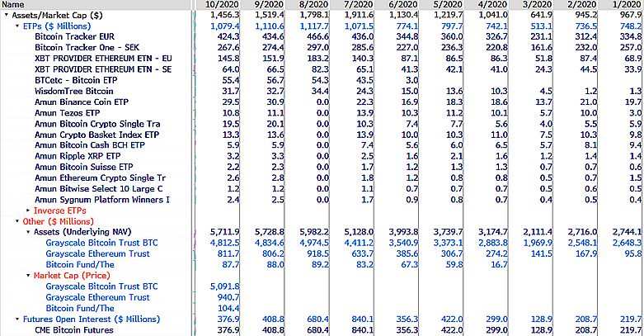Collapse the ETPs ($ Millions) group
Image resolution: width=644 pixels, height=336 pixels.
click(17, 26)
